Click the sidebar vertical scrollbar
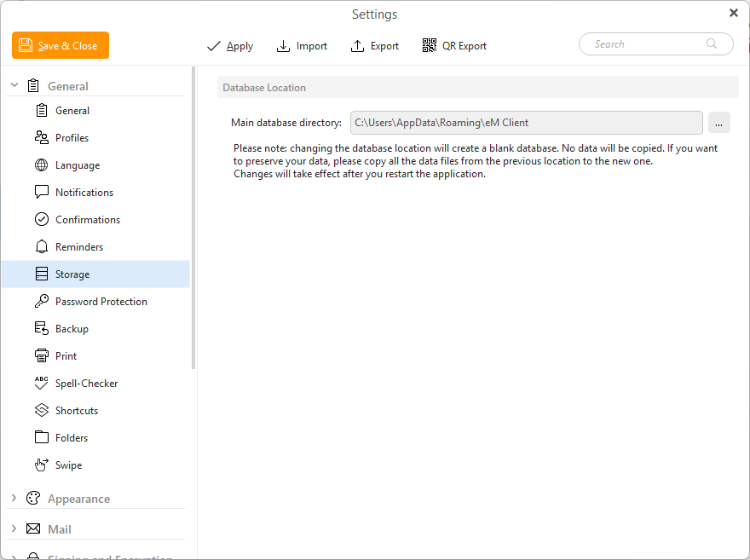Image resolution: width=750 pixels, height=560 pixels. tap(193, 218)
